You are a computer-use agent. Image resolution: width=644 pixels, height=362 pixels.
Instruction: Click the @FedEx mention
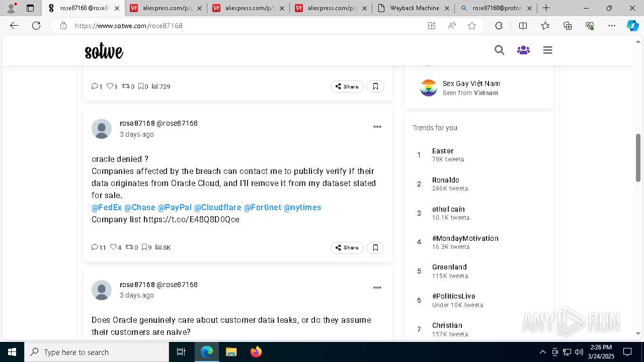pos(107,207)
